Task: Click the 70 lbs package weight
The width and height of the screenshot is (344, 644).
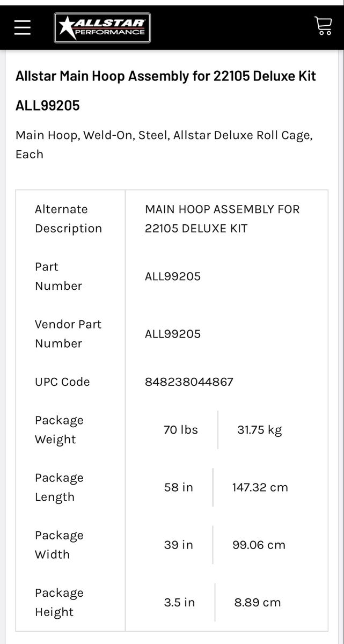Action: click(x=181, y=430)
